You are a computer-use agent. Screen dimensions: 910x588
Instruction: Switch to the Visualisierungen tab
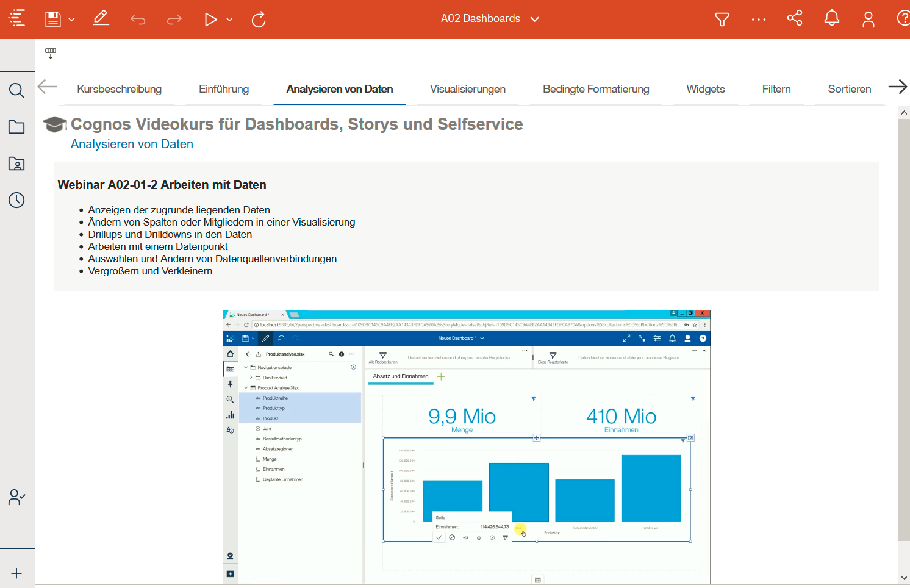pos(468,89)
